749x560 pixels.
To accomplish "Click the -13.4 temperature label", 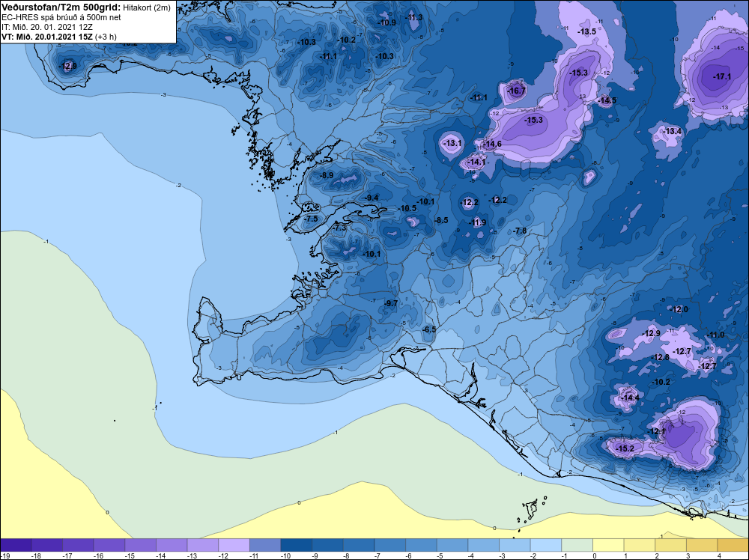I will point(673,131).
